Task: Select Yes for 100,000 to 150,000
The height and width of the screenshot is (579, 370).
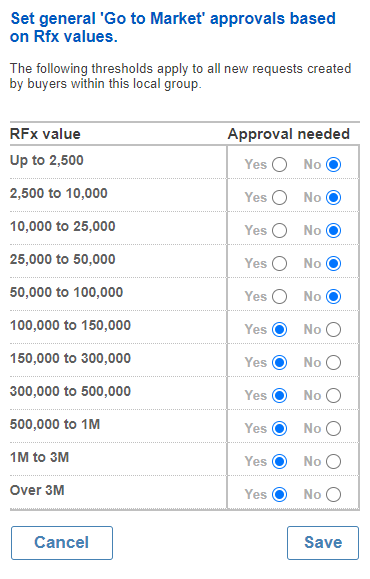Action: point(280,330)
